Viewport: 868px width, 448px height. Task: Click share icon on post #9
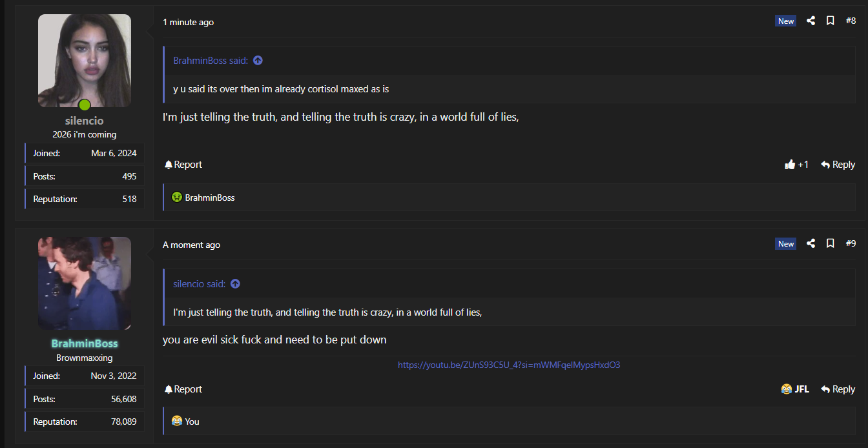coord(811,243)
